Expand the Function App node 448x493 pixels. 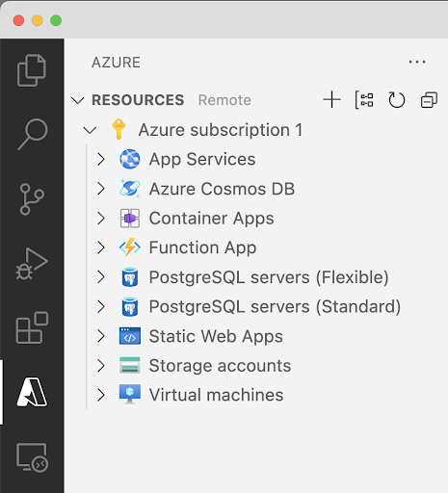101,247
